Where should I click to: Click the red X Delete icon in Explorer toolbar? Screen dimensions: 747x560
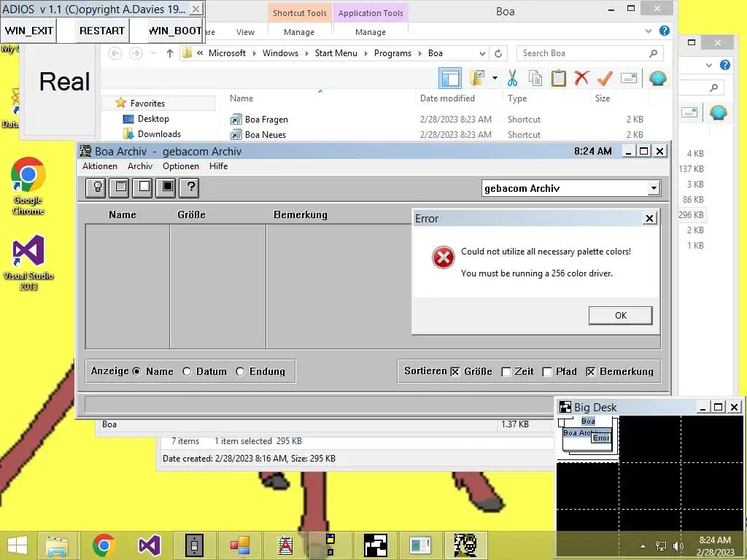point(581,78)
